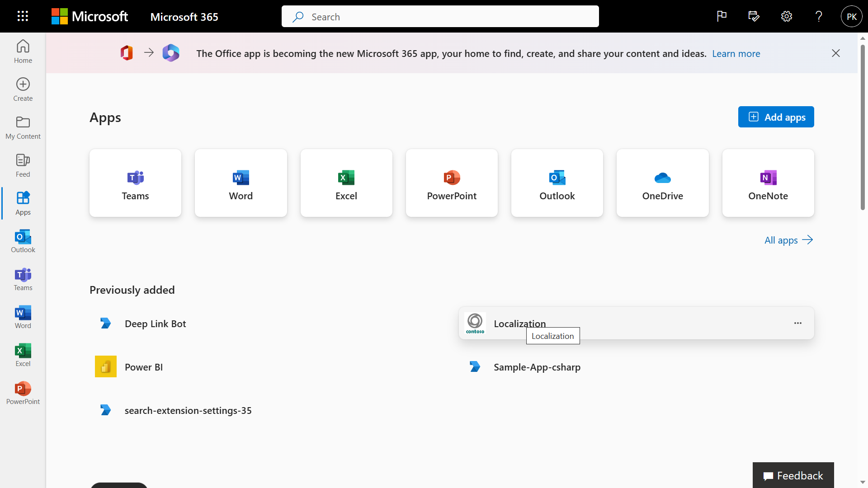The image size is (868, 488).
Task: Launch PowerPoint from the sidebar
Action: pos(23,393)
